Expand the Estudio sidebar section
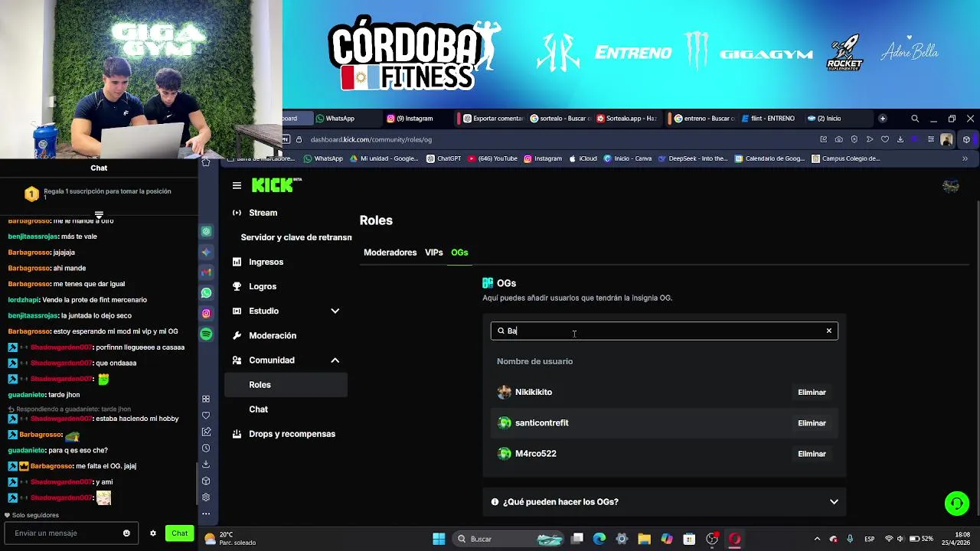The height and width of the screenshot is (551, 980). pyautogui.click(x=335, y=311)
